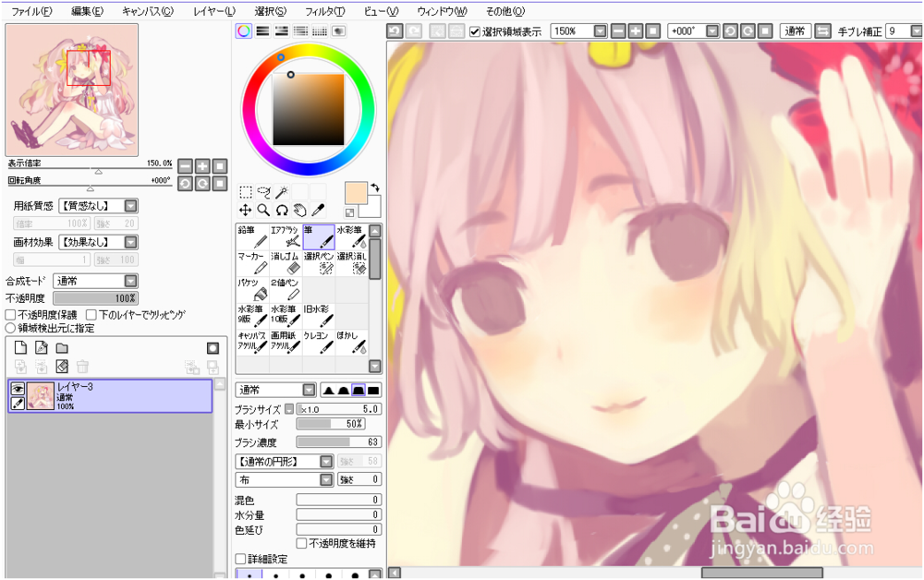Click the 不透明度 opacity slider bar

(x=95, y=298)
